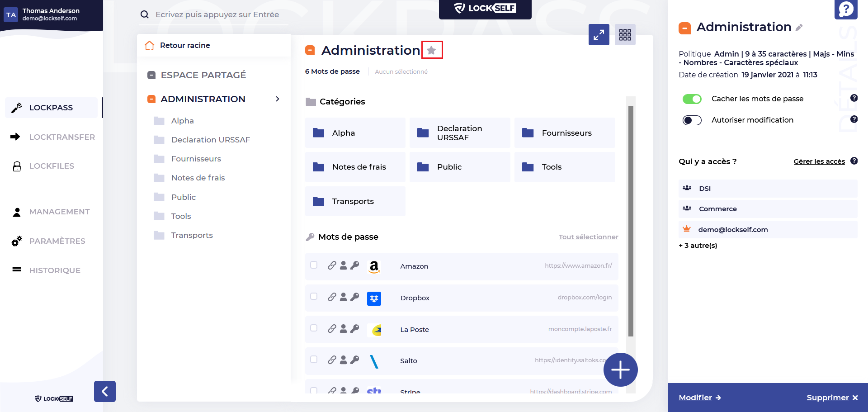Click the pencil edit icon beside Administration

coord(799,28)
